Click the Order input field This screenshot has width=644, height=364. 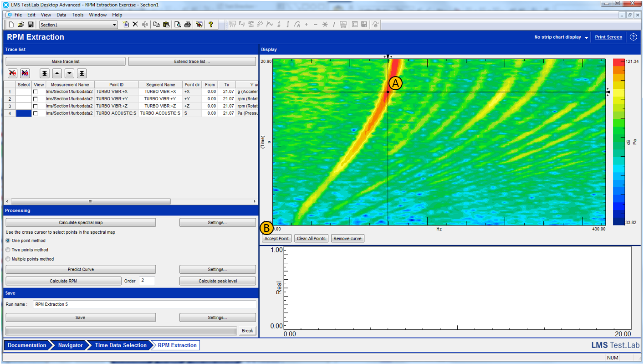[147, 281]
